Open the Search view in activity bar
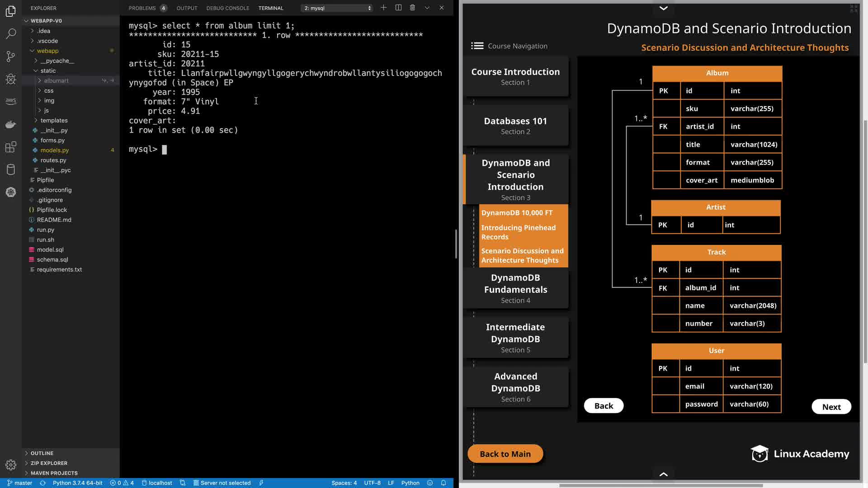This screenshot has width=868, height=488. click(11, 33)
